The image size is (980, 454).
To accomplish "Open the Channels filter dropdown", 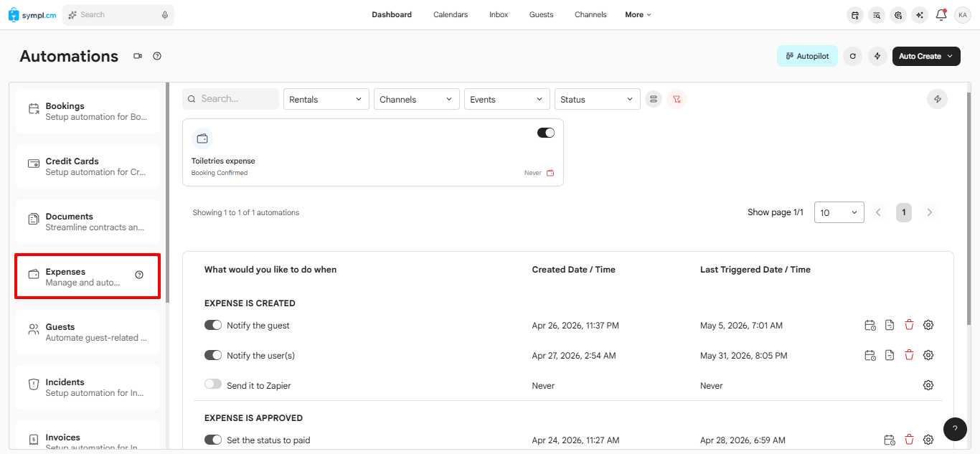I will 417,99.
